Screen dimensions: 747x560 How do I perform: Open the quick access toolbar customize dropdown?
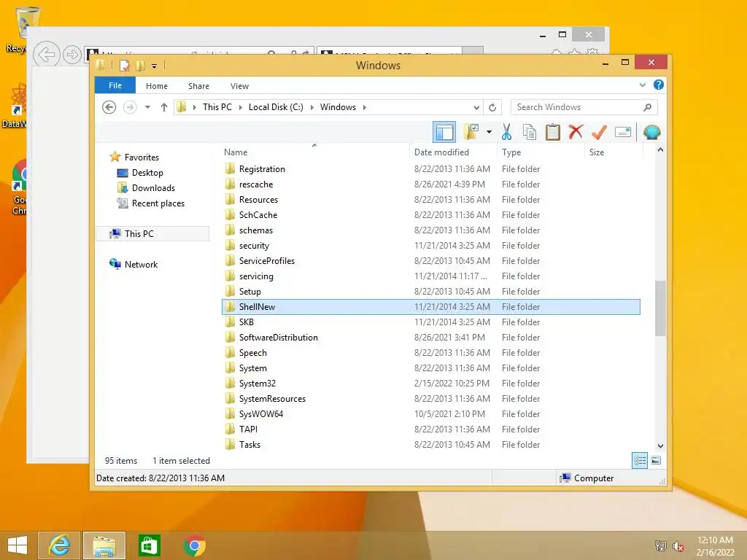pyautogui.click(x=155, y=66)
